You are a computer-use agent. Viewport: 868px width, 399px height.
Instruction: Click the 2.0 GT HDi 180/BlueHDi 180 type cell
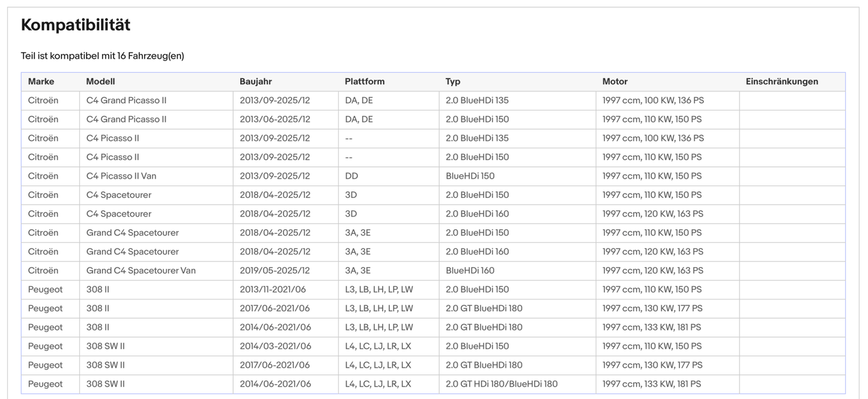(502, 384)
